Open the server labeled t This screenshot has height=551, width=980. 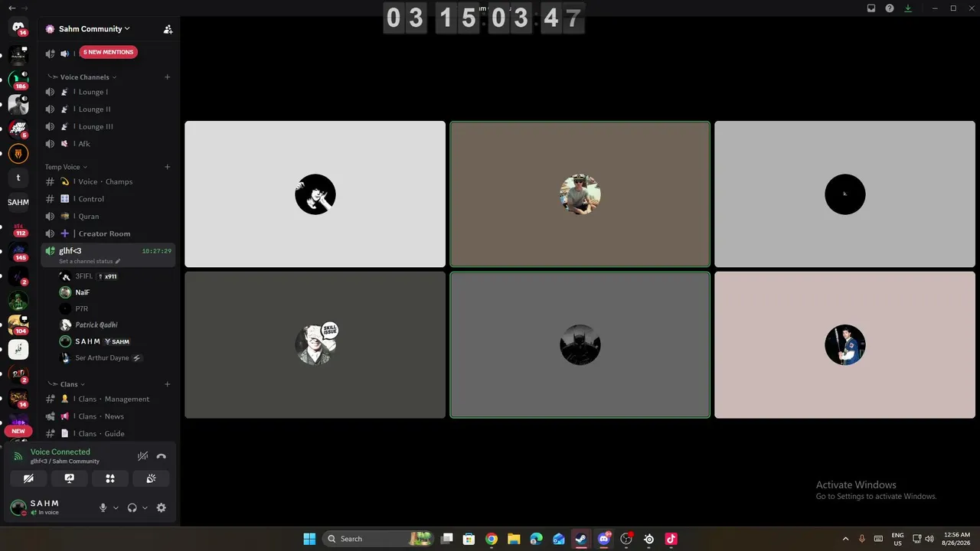18,178
